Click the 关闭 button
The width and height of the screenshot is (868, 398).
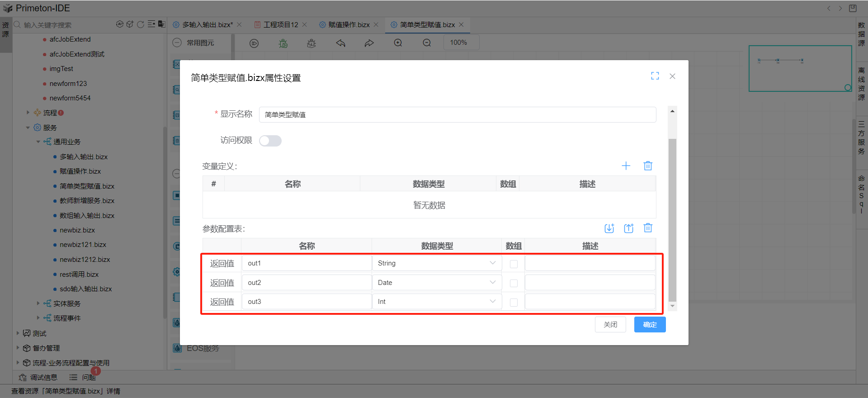(610, 325)
